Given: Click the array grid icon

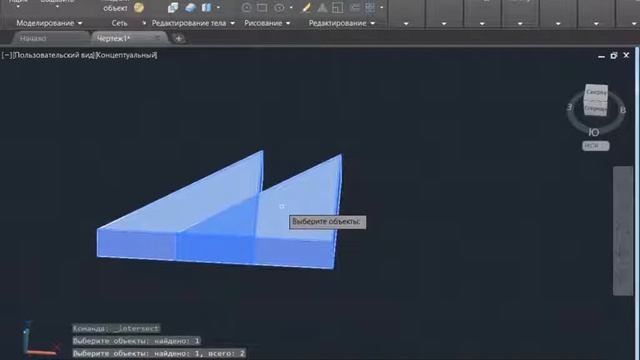Looking at the screenshot, I should click(370, 7).
